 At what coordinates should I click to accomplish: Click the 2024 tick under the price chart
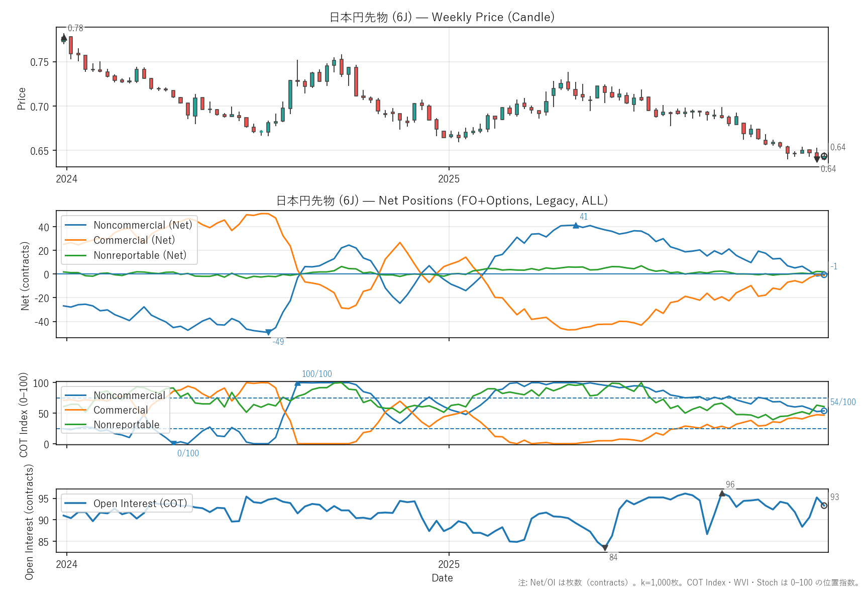click(x=67, y=179)
